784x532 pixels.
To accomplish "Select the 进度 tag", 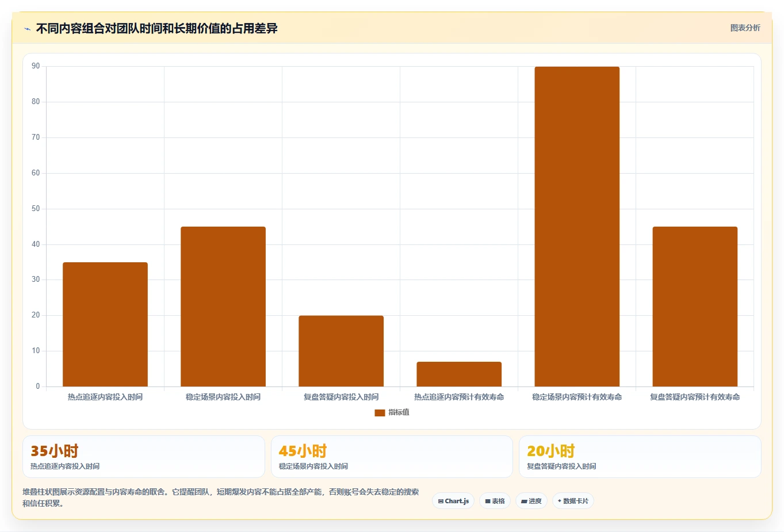I will (x=531, y=501).
